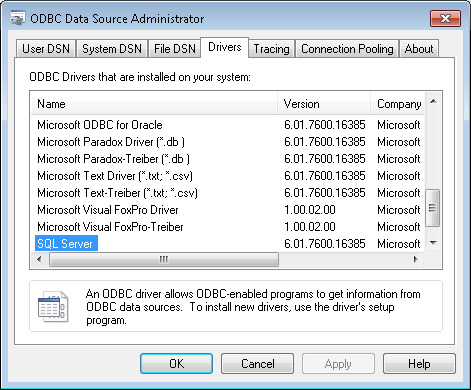Click the Apply button
The width and height of the screenshot is (471, 390).
[x=338, y=364]
